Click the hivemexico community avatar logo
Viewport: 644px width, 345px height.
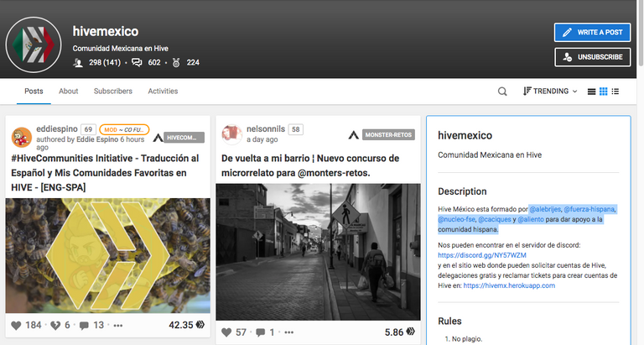[x=34, y=44]
